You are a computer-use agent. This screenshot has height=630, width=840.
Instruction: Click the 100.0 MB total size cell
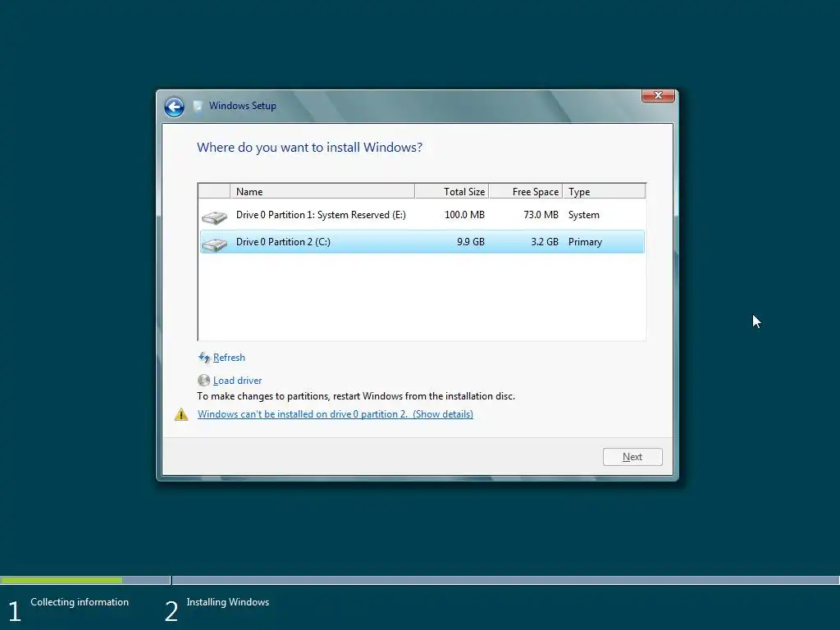(464, 215)
